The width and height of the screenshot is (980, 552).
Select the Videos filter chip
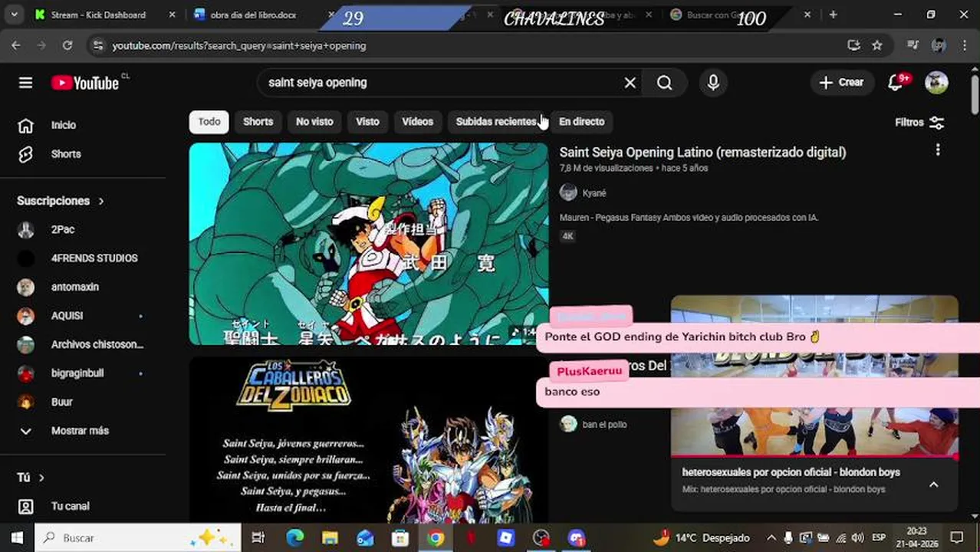[417, 122]
